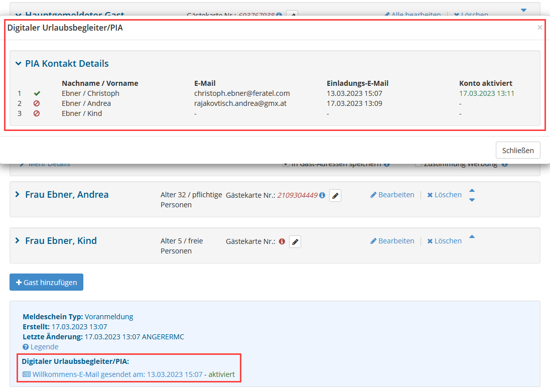Click pencil edit button for Kind's Gästekarte
Image resolution: width=550 pixels, height=392 pixels.
click(x=295, y=241)
